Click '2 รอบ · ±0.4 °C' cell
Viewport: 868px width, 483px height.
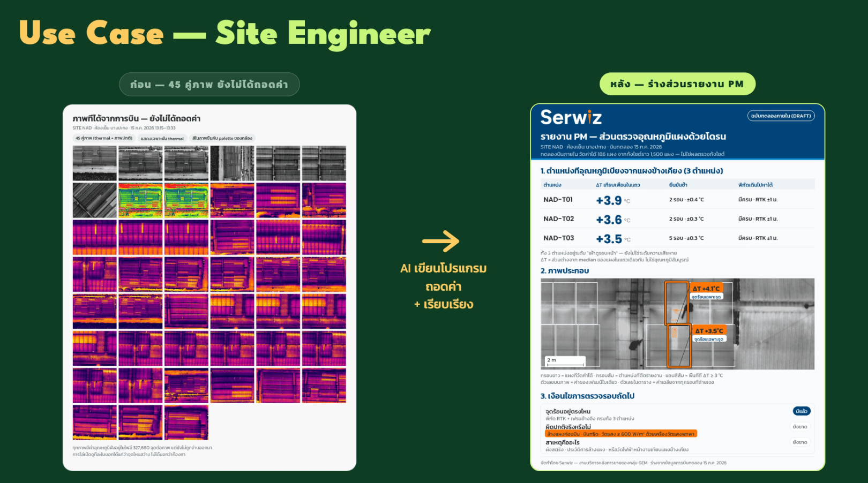point(686,200)
